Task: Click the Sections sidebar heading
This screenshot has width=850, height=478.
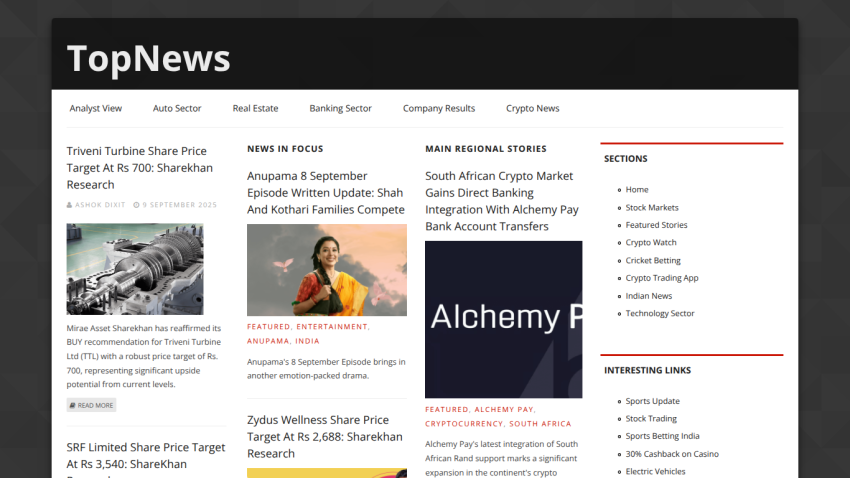Action: (x=626, y=159)
